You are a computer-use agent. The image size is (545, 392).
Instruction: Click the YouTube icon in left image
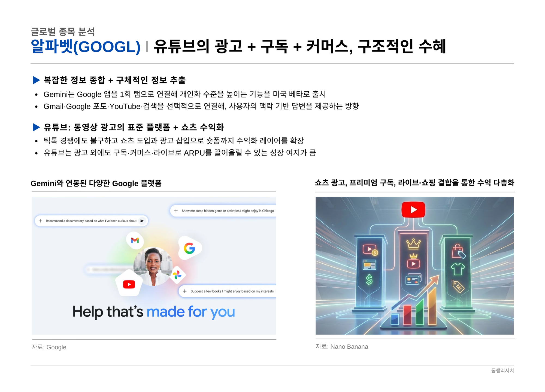tap(129, 284)
